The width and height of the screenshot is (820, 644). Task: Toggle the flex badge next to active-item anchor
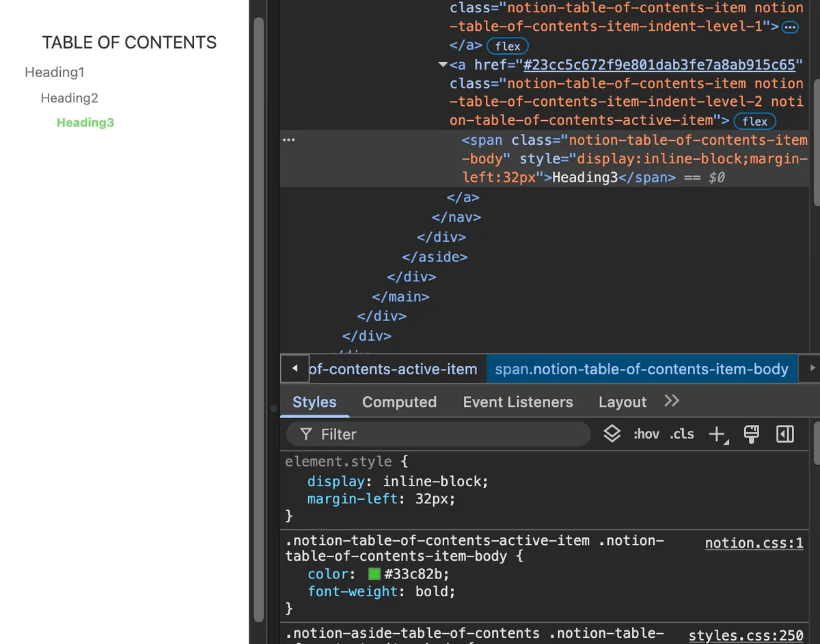pos(755,122)
